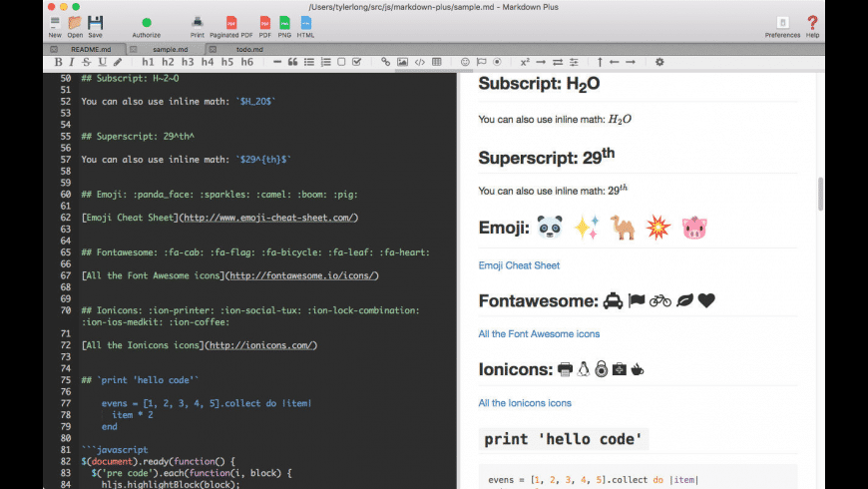This screenshot has height=489, width=868.
Task: Insert a level 4 heading with h4
Action: [208, 62]
